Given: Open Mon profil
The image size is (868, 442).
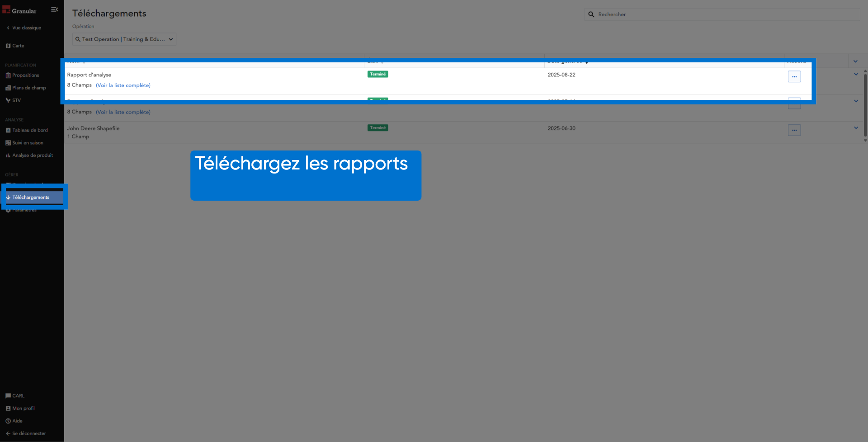Looking at the screenshot, I should pos(20,409).
